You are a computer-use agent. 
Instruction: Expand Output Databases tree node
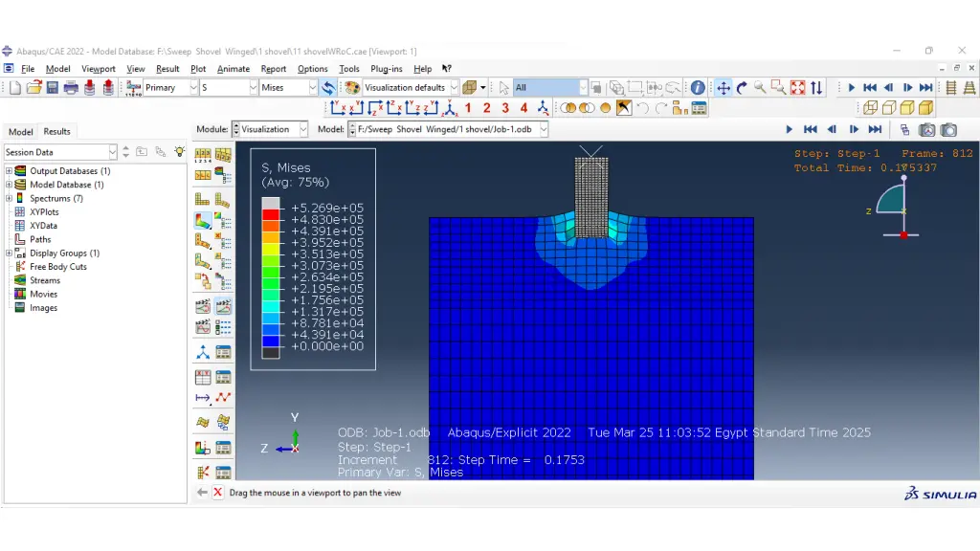[x=9, y=170]
